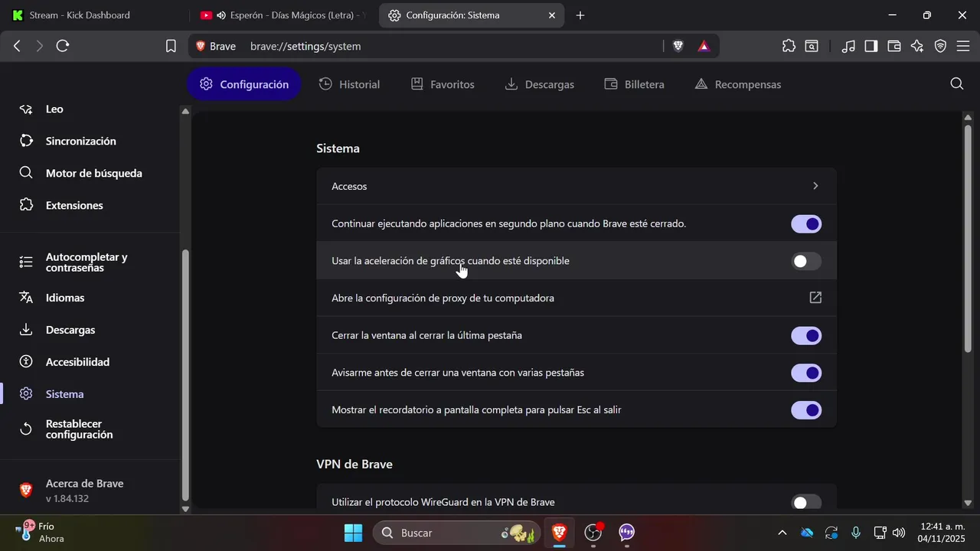This screenshot has width=980, height=551.
Task: Click the tab search icon in toolbar
Action: click(811, 46)
